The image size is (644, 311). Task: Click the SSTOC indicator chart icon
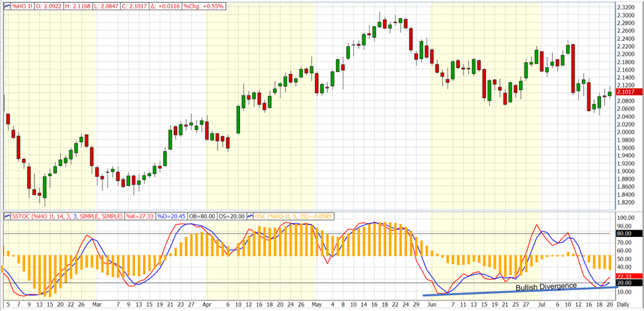coord(7,216)
